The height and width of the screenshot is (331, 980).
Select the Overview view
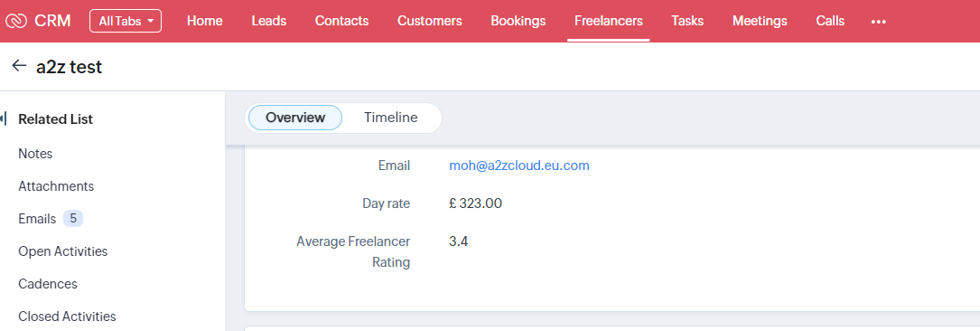point(295,118)
